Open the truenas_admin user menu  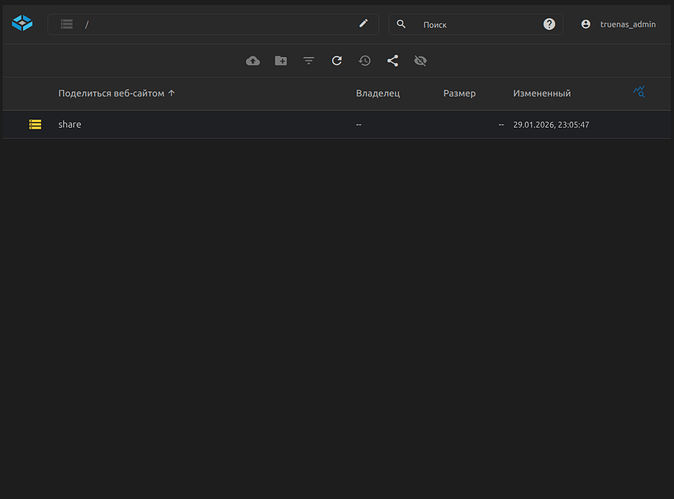pos(619,24)
